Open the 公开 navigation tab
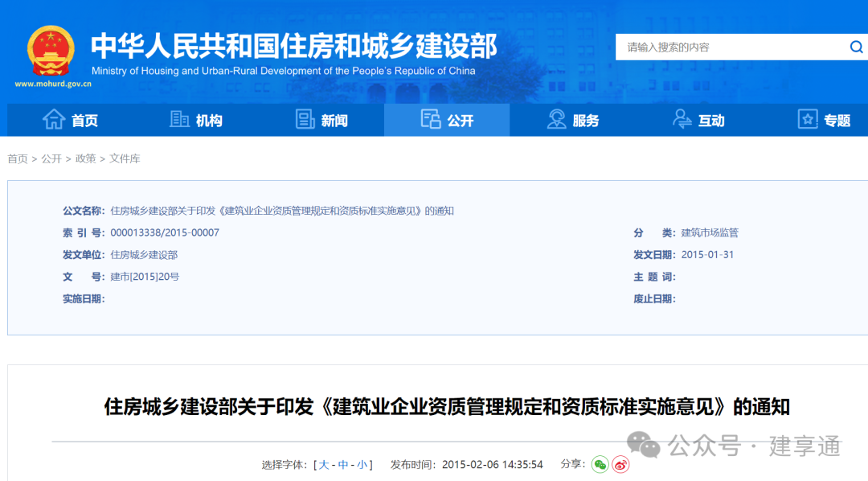Image resolution: width=868 pixels, height=481 pixels. (447, 120)
